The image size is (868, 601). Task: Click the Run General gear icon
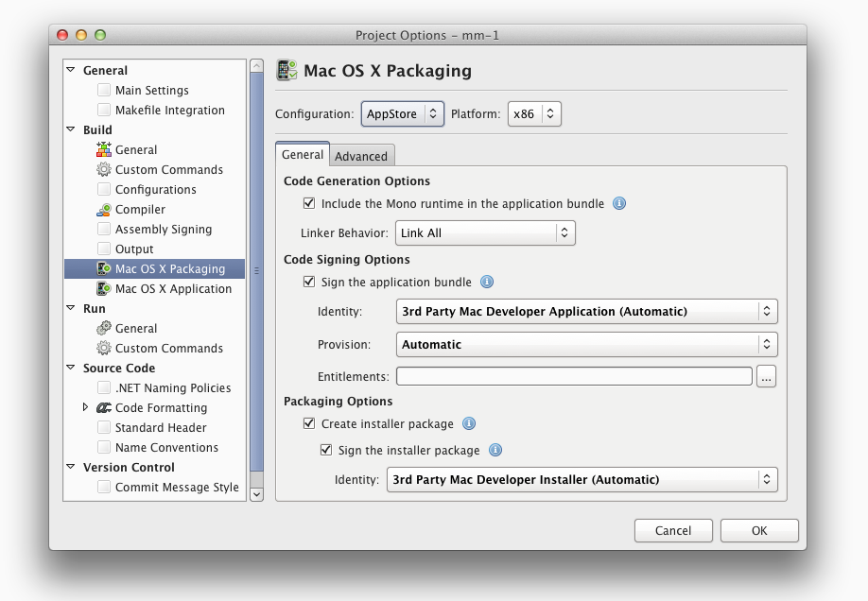pyautogui.click(x=103, y=328)
